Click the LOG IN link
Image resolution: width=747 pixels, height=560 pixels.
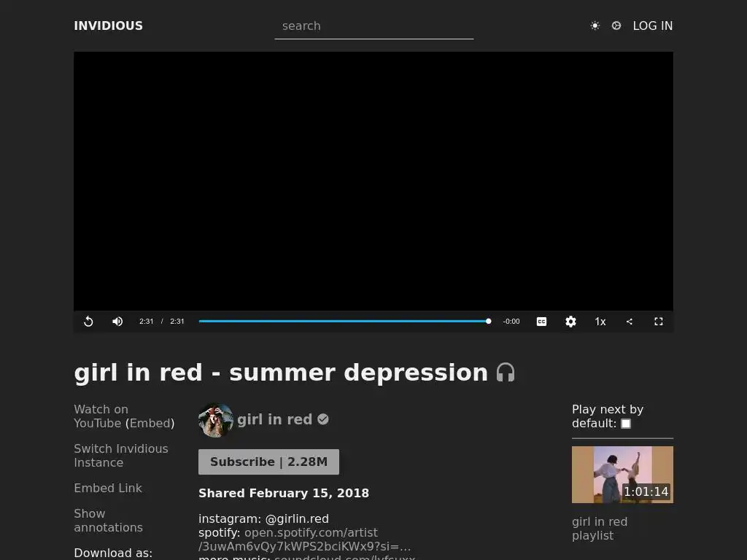(653, 26)
